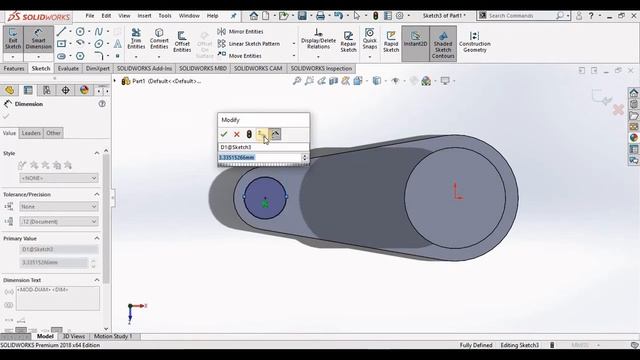Collapse the Primary Value section
The height and width of the screenshot is (360, 640).
pyautogui.click(x=97, y=238)
